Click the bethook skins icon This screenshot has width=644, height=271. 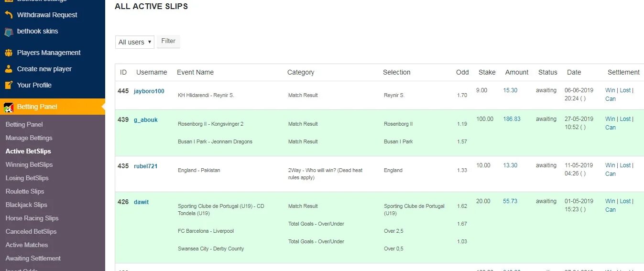click(8, 32)
